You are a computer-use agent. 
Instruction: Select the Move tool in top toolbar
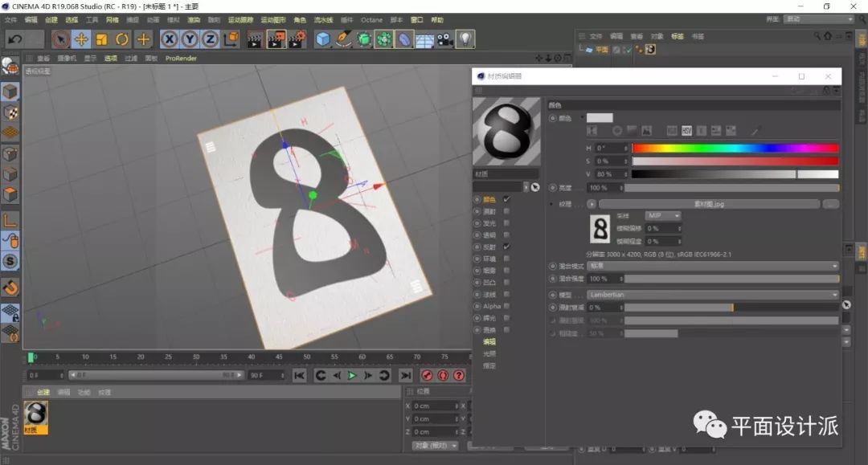pos(81,39)
